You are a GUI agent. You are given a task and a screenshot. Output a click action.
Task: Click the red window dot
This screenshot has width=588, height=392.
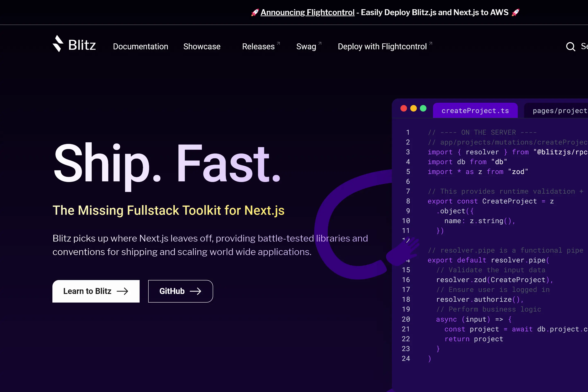[404, 108]
